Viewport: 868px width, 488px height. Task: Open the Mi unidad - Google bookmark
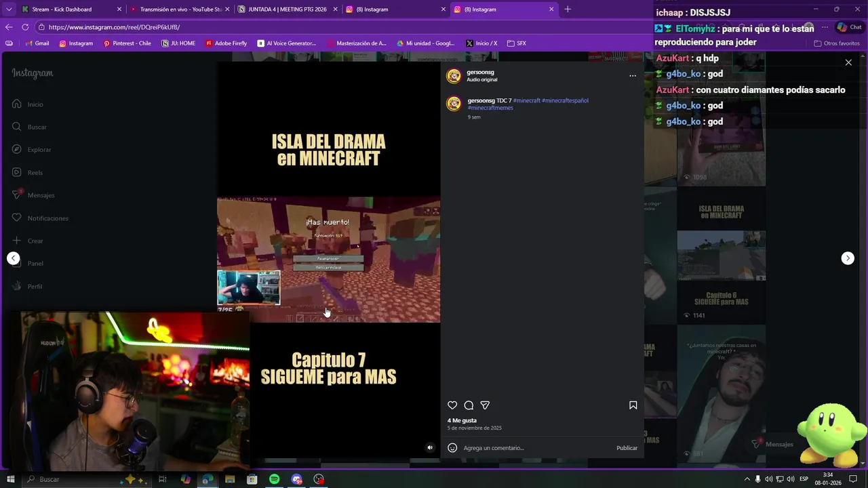point(425,43)
